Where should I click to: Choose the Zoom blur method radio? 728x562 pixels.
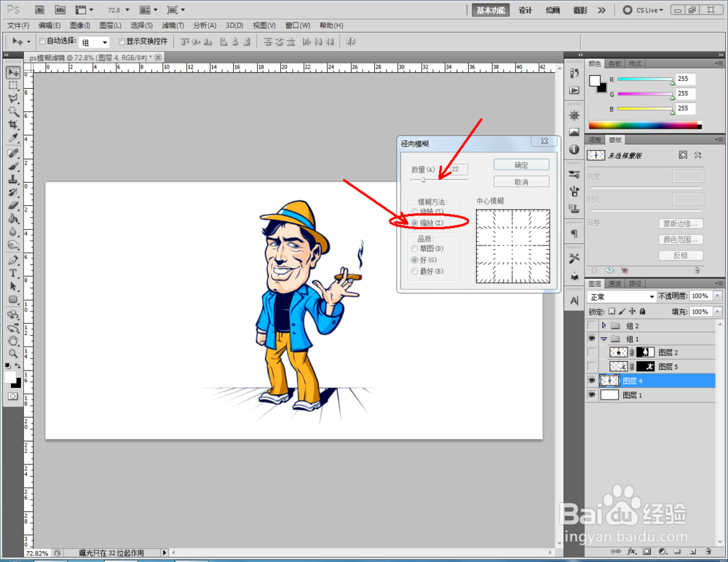pos(415,223)
